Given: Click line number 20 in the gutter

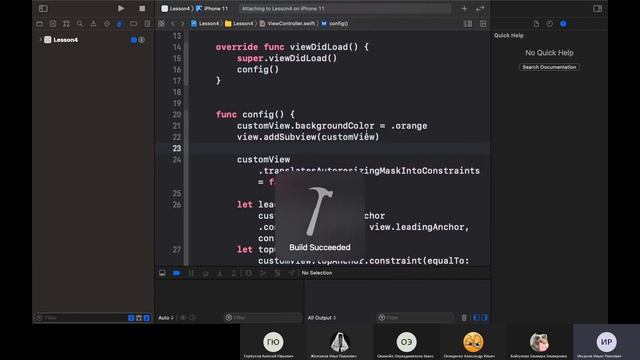Looking at the screenshot, I should point(177,115).
